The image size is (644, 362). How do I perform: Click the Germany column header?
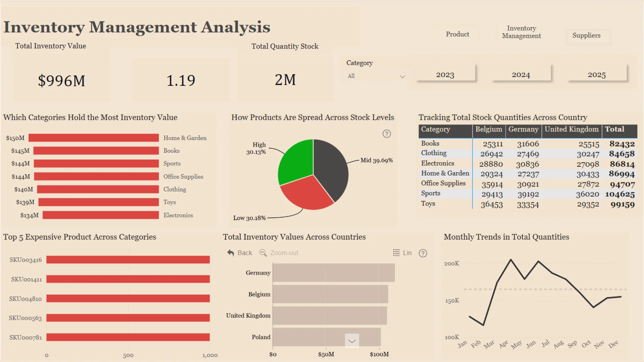coord(523,129)
